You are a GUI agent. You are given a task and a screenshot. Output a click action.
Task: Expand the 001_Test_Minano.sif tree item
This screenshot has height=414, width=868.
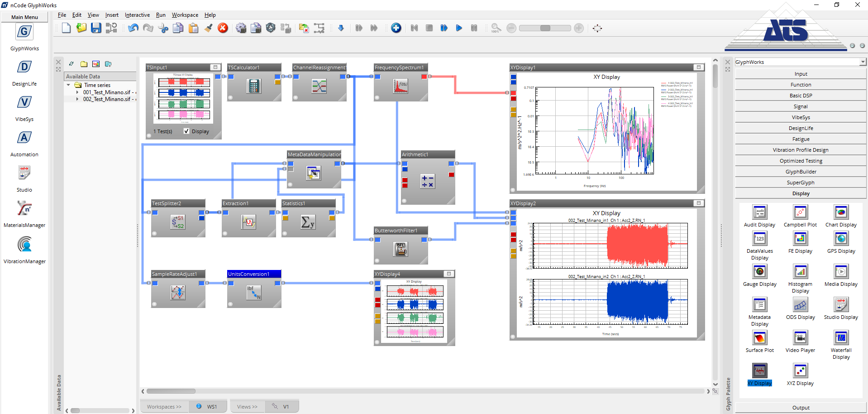(77, 92)
